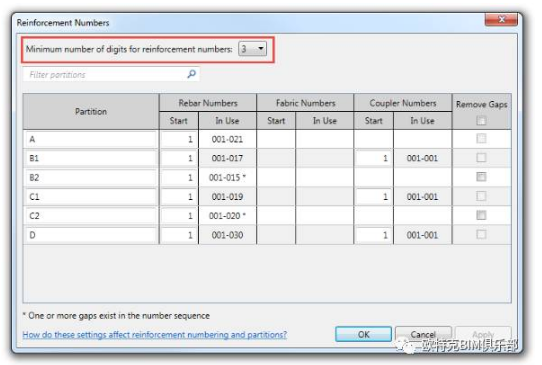This screenshot has height=365, width=542.
Task: Click rebar In Use value 001-021
Action: (227, 139)
